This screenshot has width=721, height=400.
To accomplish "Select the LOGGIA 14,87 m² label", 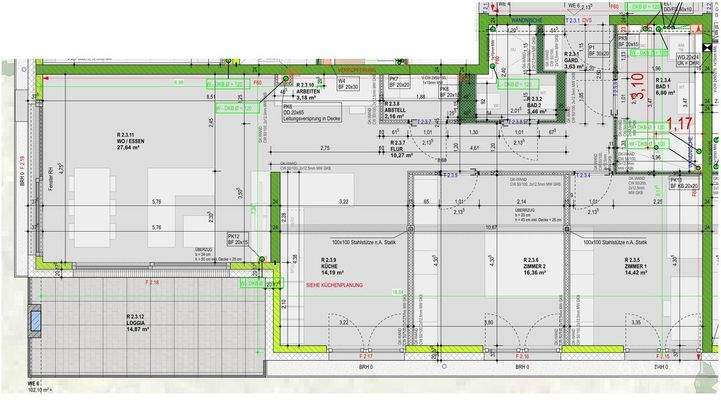I will point(137,323).
